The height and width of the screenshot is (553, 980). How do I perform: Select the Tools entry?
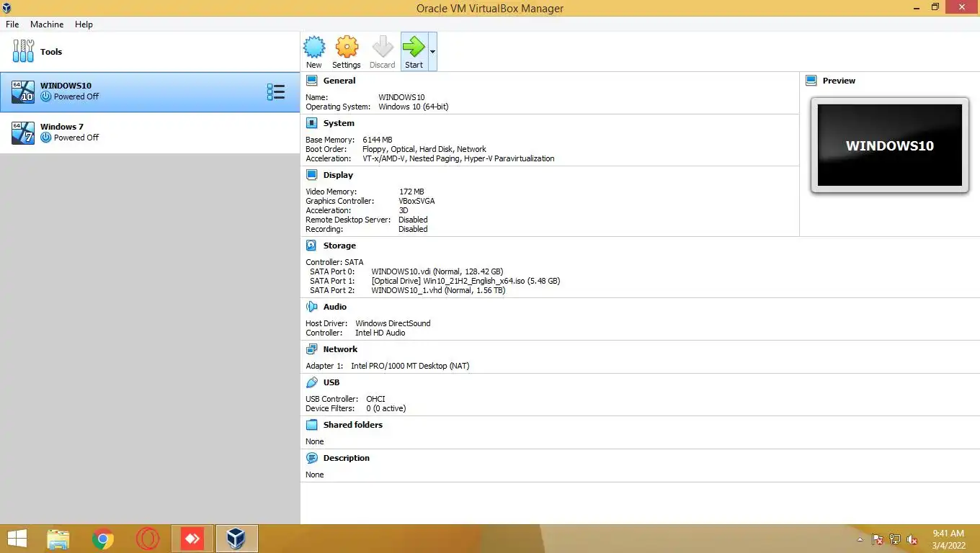[x=150, y=52]
